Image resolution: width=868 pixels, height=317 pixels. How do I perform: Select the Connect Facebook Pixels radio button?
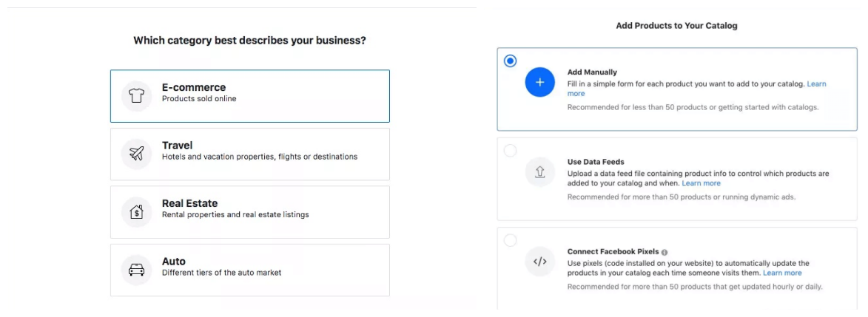tap(510, 241)
